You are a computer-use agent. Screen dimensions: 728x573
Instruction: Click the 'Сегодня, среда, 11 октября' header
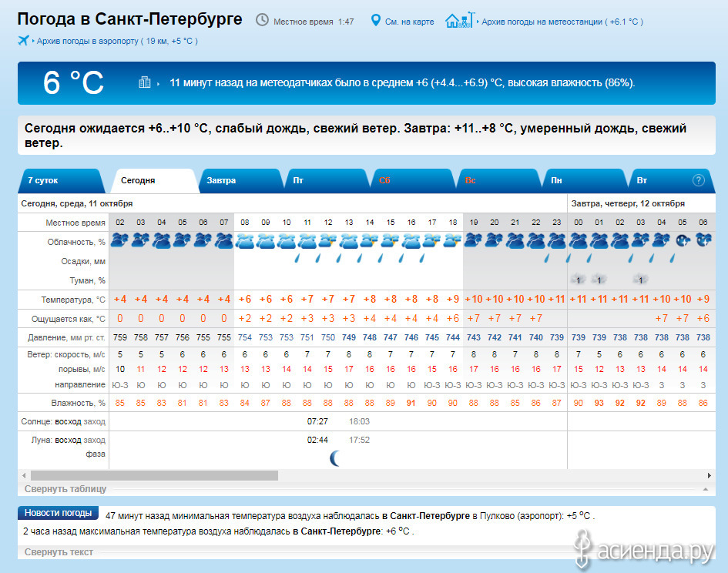[x=77, y=203]
